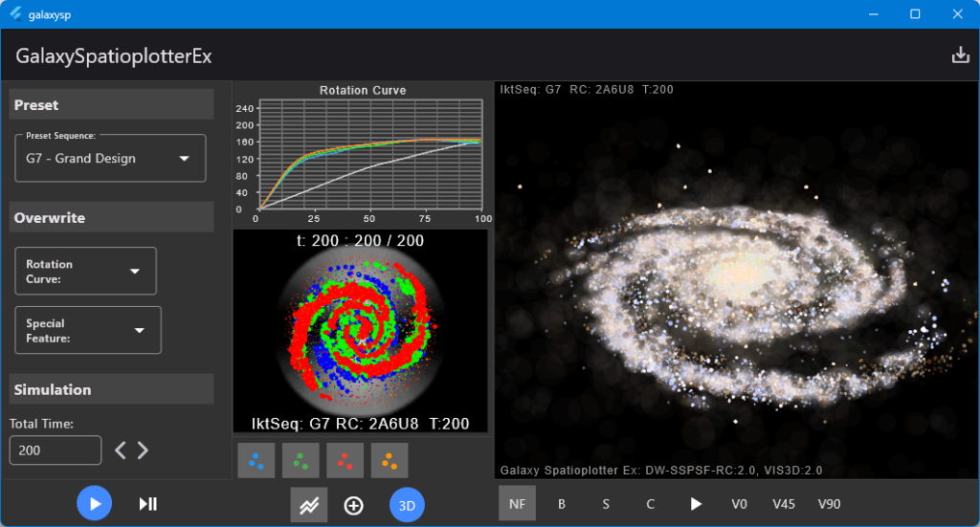Switch to the V45 view angle
980x527 pixels.
[784, 504]
